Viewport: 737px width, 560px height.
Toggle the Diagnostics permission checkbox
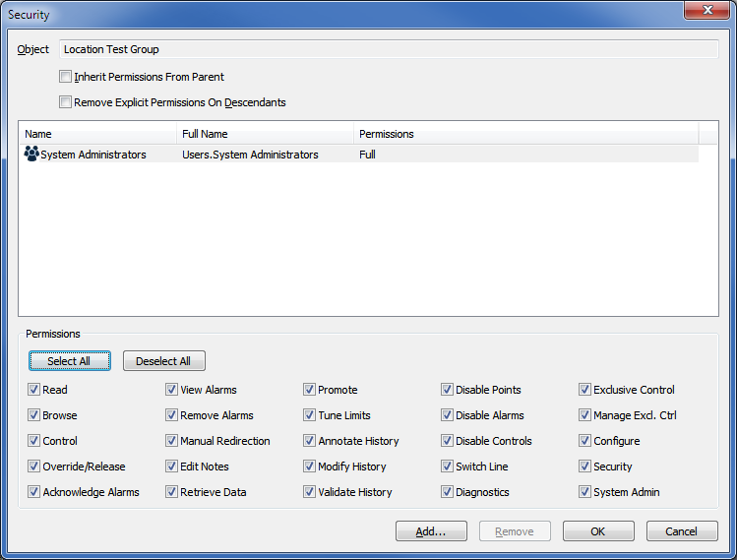[448, 492]
